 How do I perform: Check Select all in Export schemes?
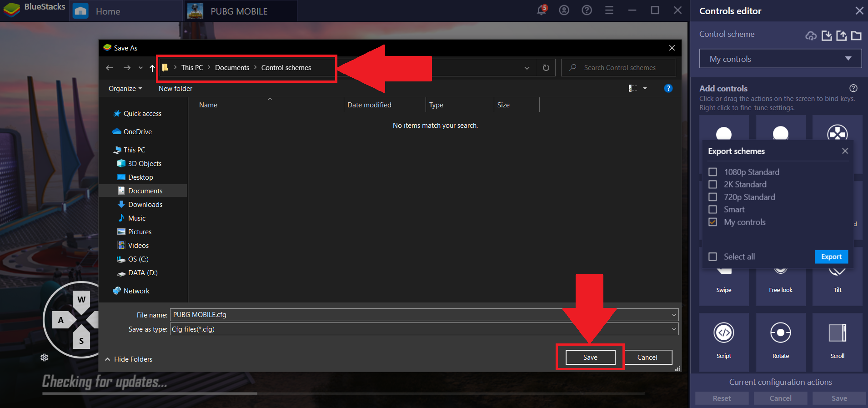(x=712, y=257)
